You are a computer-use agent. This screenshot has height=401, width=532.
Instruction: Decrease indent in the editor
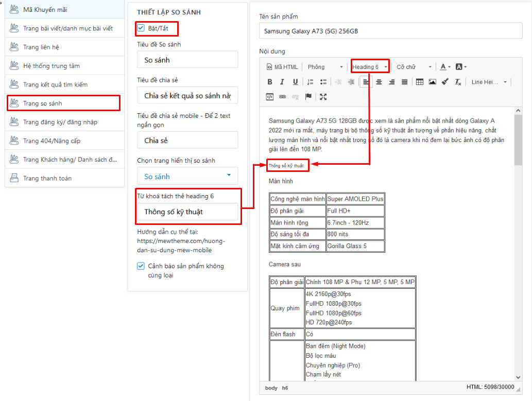pyautogui.click(x=338, y=82)
